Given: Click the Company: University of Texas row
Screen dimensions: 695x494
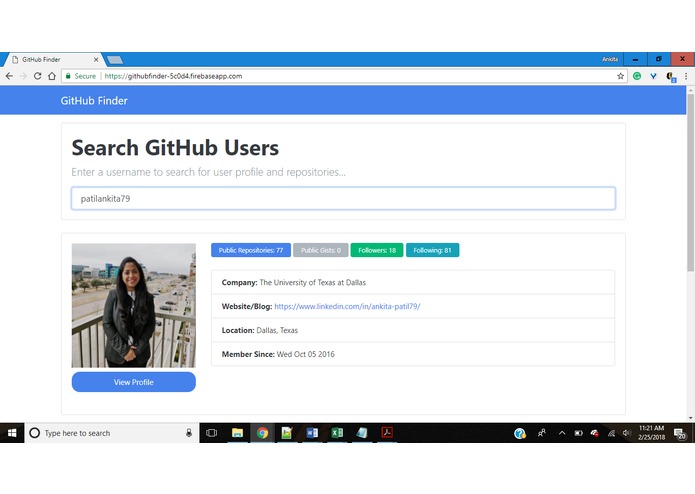Looking at the screenshot, I should click(x=413, y=282).
